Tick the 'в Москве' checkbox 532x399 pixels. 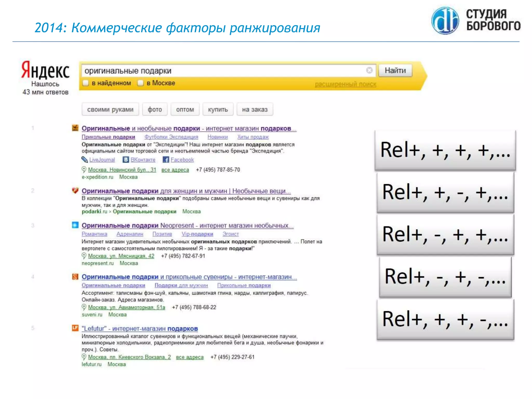141,83
